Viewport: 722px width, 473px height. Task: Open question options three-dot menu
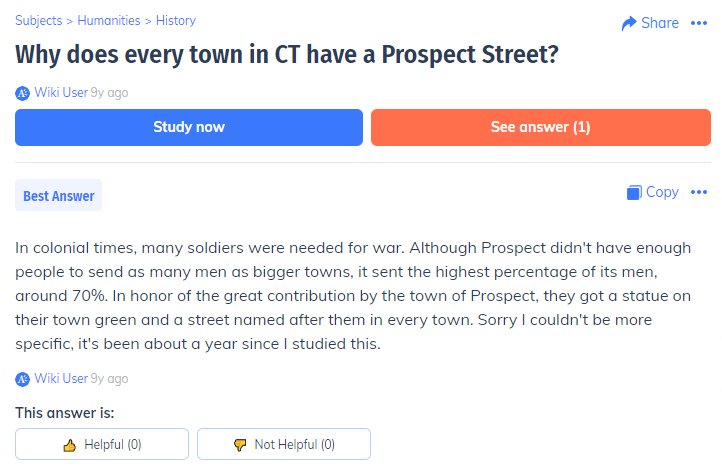pos(699,23)
